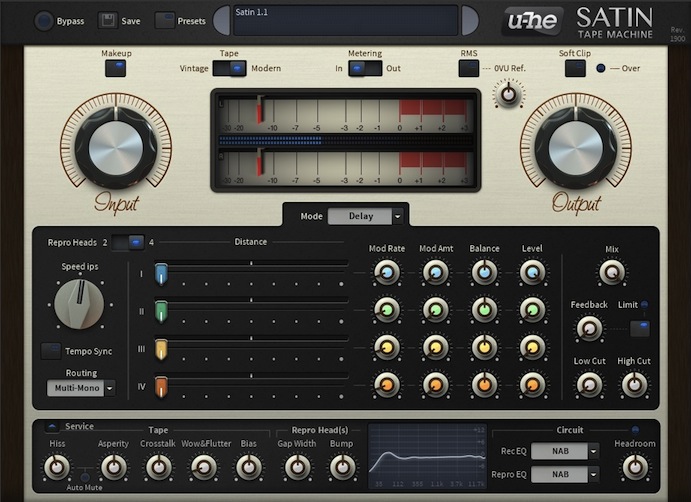Click the Hiss knob
Screen dimensions: 691x502
(57, 467)
